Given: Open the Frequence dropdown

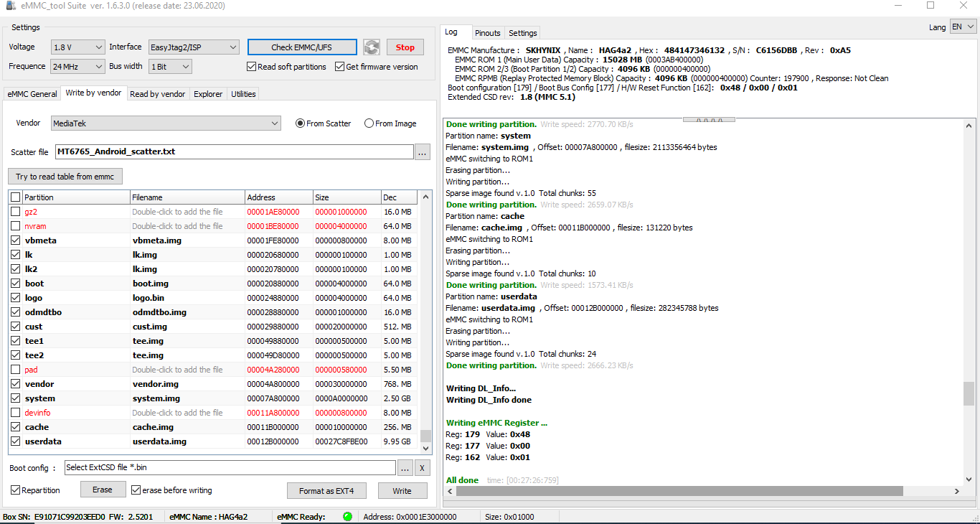Looking at the screenshot, I should tap(78, 67).
